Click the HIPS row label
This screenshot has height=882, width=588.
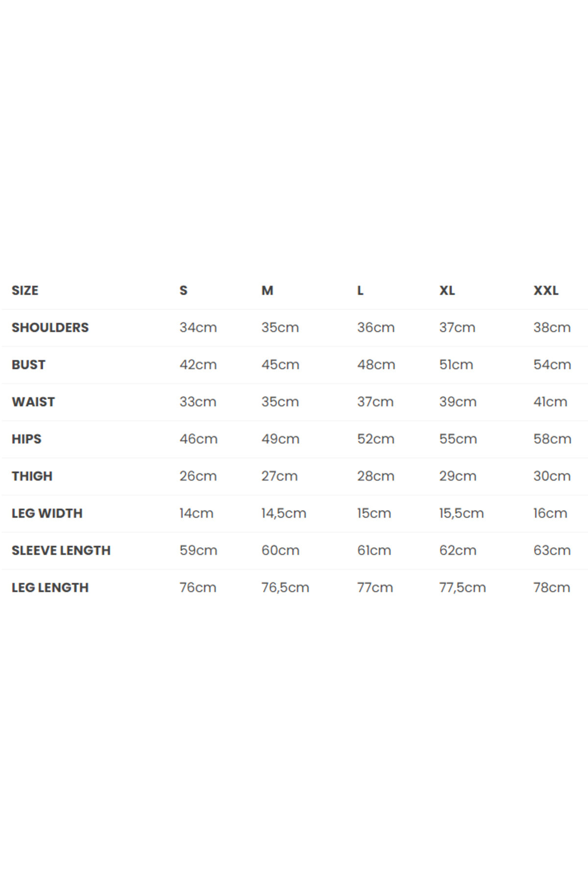tap(26, 439)
